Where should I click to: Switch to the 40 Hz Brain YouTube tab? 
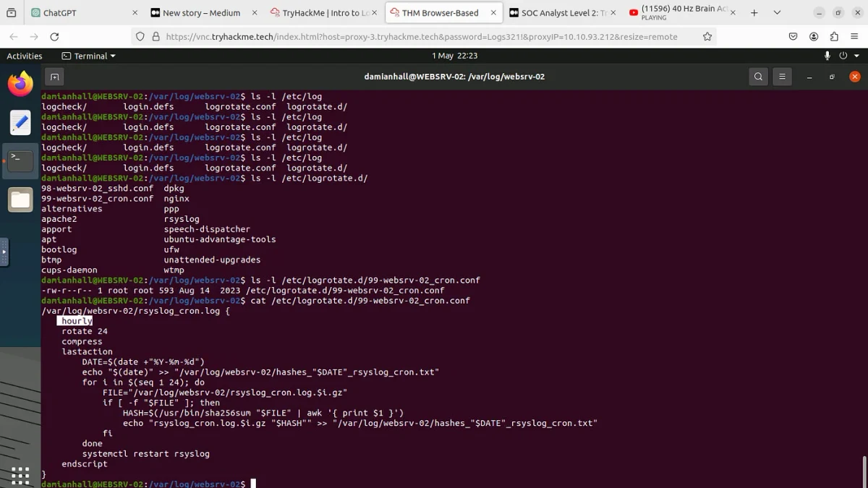tap(681, 13)
